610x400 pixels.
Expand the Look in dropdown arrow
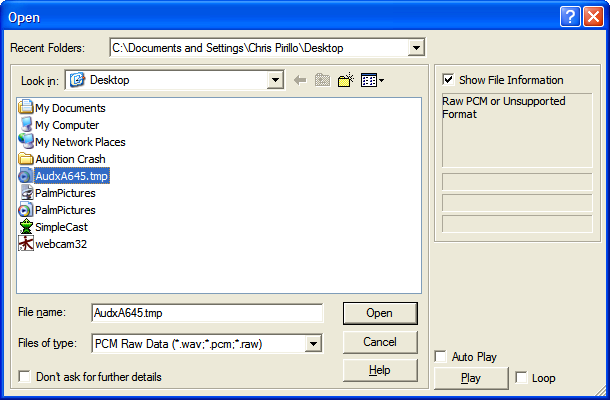tap(275, 80)
